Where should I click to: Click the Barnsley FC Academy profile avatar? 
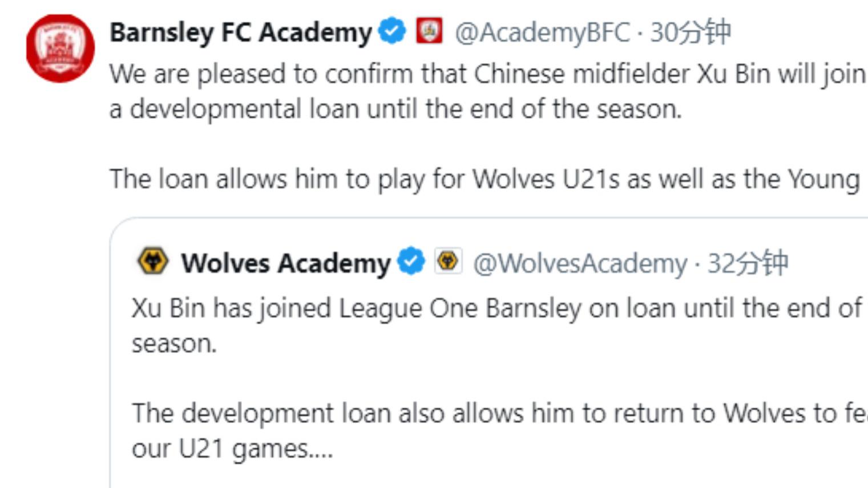[60, 48]
